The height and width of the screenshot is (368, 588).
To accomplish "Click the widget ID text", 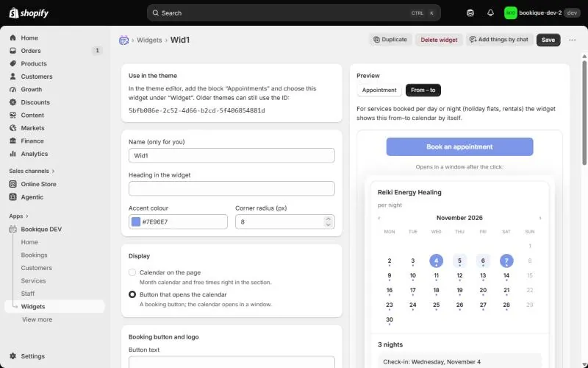I will click(x=196, y=110).
